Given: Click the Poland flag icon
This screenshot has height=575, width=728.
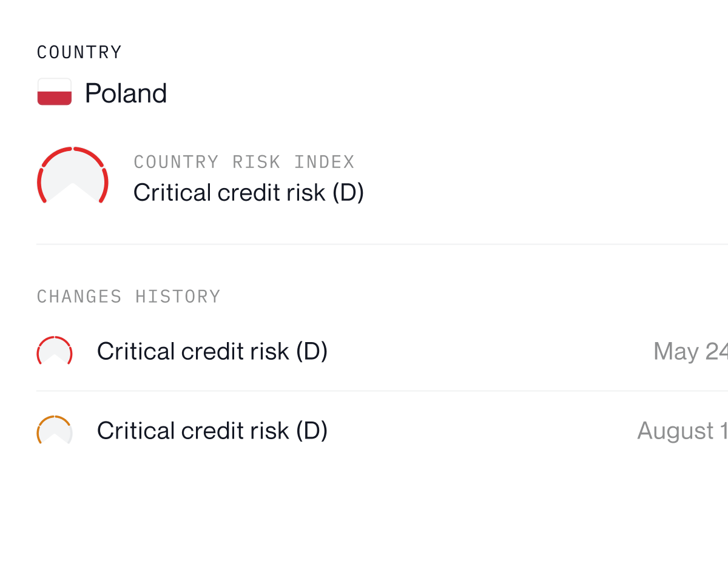Looking at the screenshot, I should click(x=55, y=92).
